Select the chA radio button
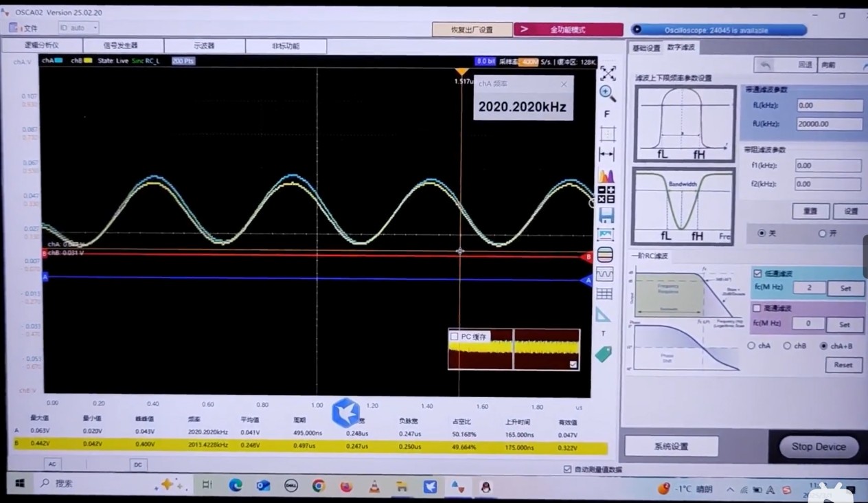This screenshot has height=503, width=868. (x=751, y=346)
